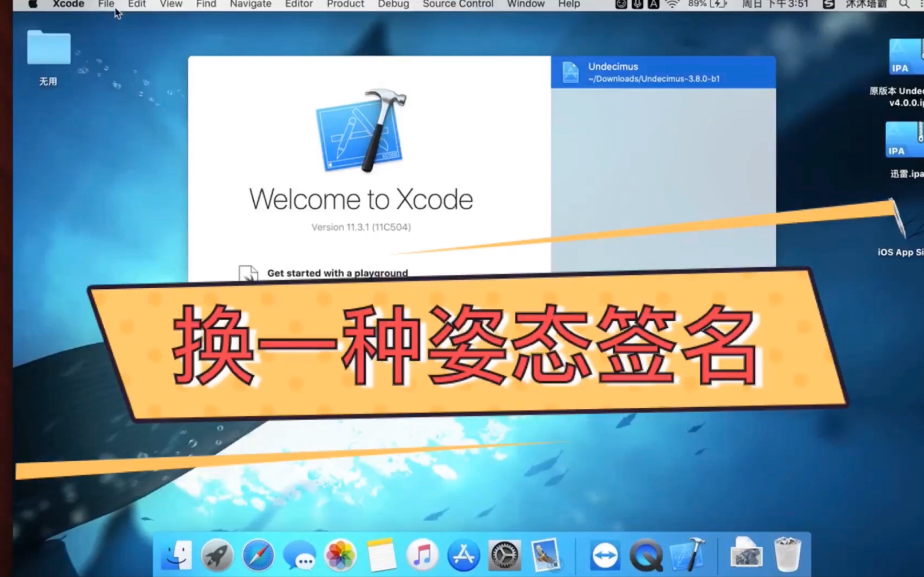Open the user account name menu
The width and height of the screenshot is (924, 577).
click(x=866, y=4)
